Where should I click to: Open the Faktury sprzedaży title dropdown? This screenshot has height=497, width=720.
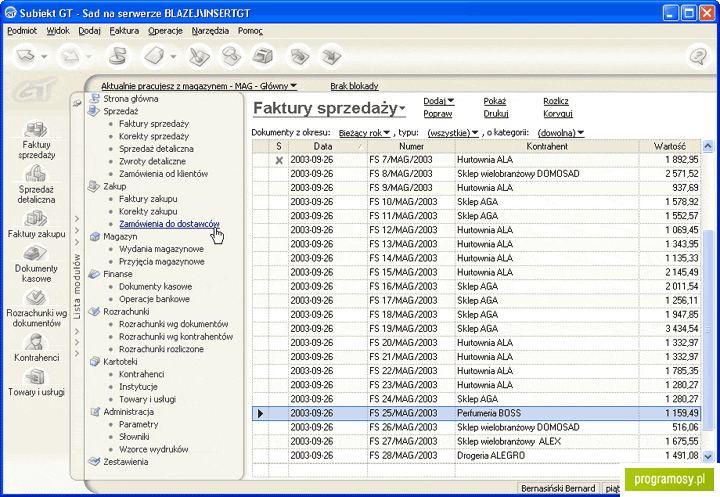point(329,108)
